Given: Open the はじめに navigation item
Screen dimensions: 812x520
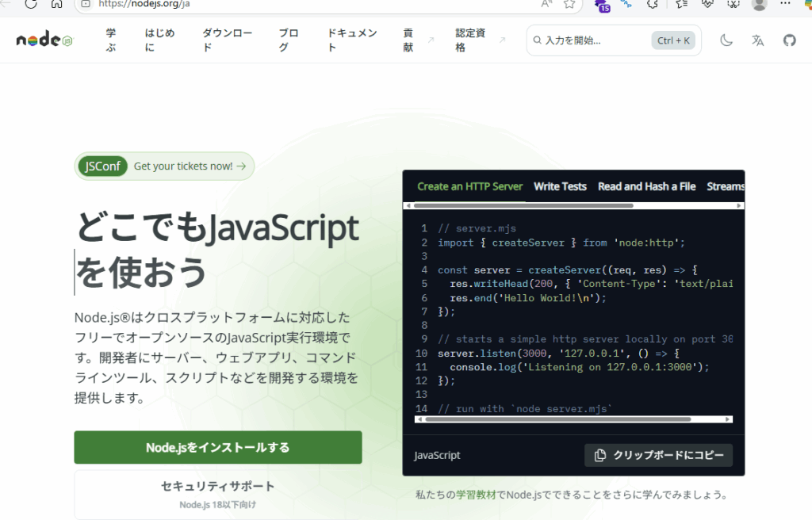Looking at the screenshot, I should tap(159, 40).
